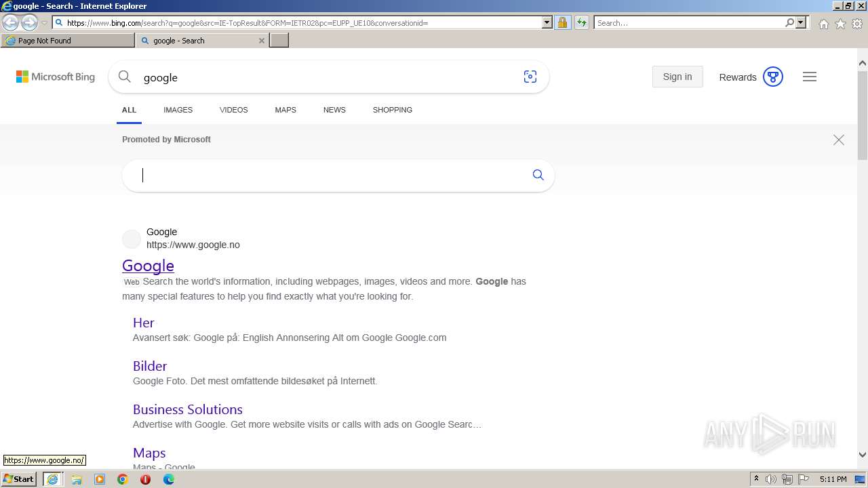Click the Action Center flag icon

804,479
